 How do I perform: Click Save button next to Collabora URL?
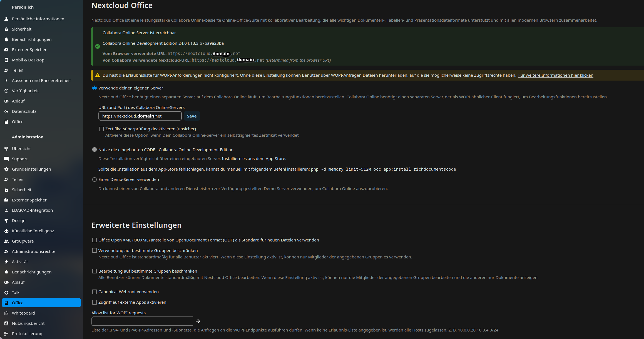[x=192, y=116]
